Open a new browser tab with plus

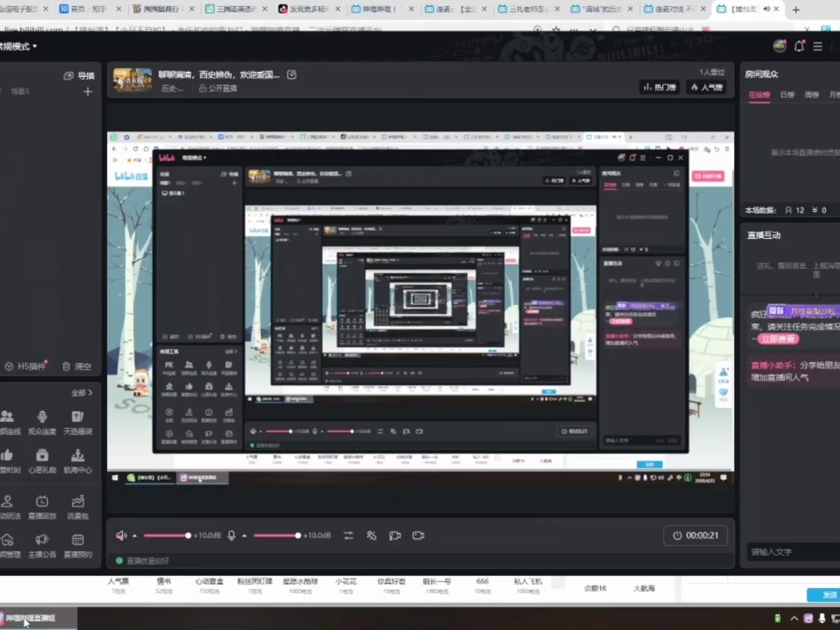coord(796,10)
